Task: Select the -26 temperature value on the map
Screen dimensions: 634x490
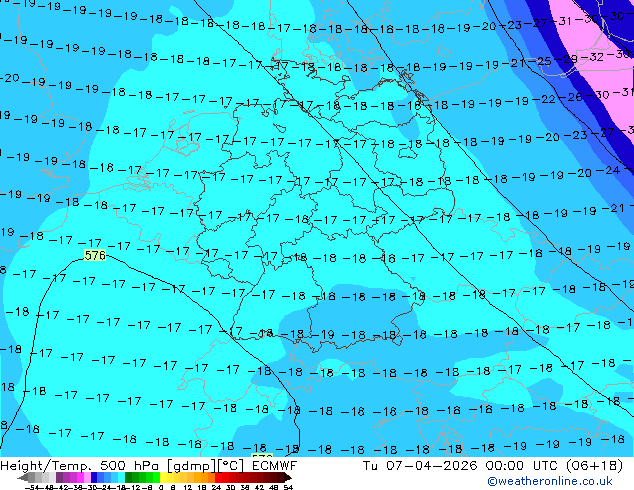Action: pos(571,97)
